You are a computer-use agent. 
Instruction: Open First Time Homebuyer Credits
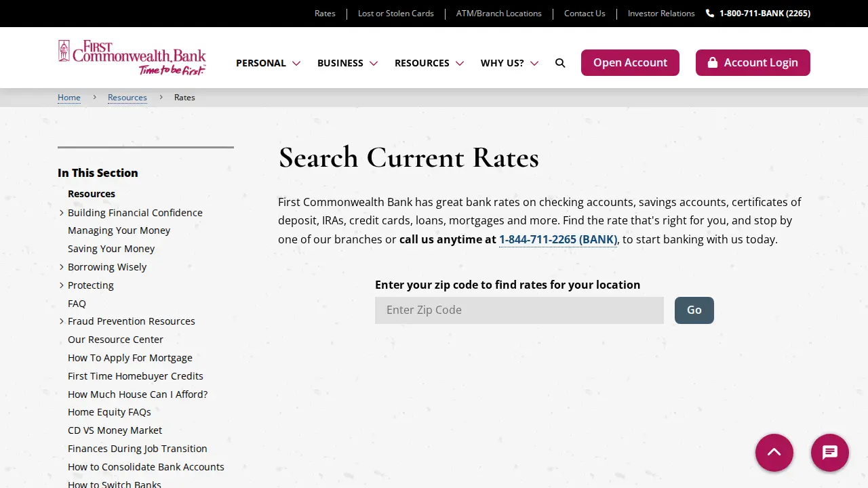(x=136, y=376)
